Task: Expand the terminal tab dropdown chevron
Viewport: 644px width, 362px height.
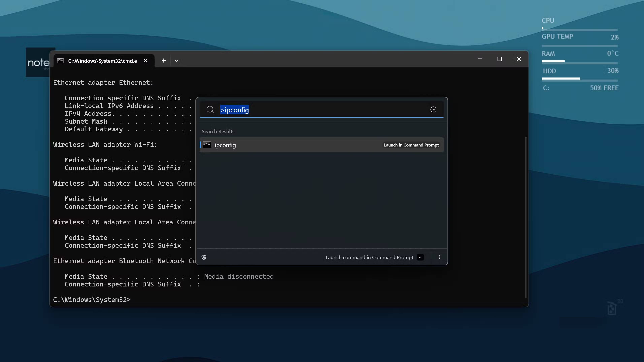Action: point(176,61)
